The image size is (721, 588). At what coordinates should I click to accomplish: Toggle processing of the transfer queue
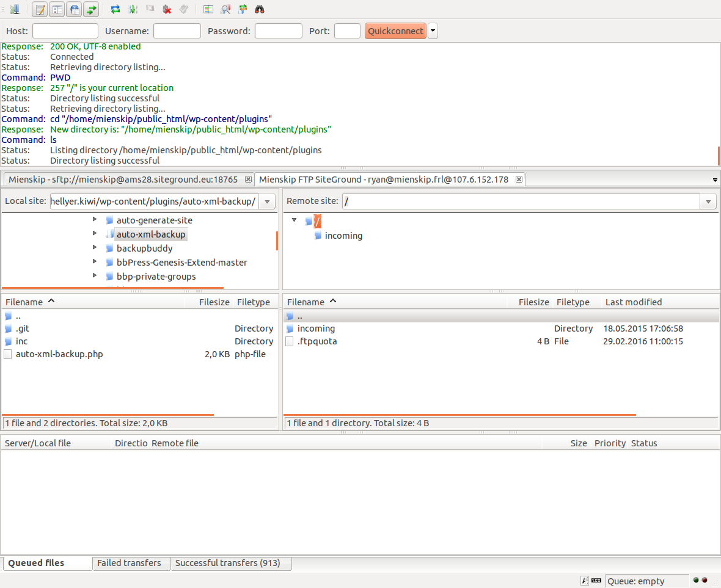[x=133, y=9]
